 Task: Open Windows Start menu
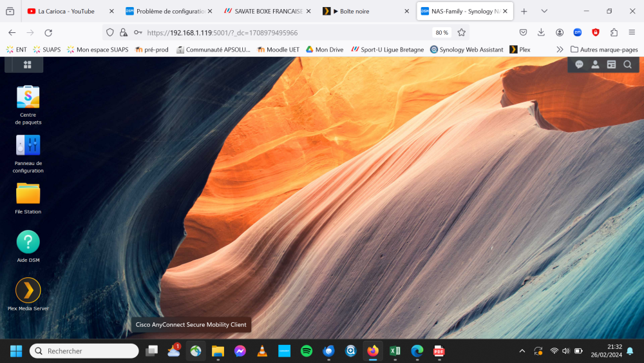16,351
